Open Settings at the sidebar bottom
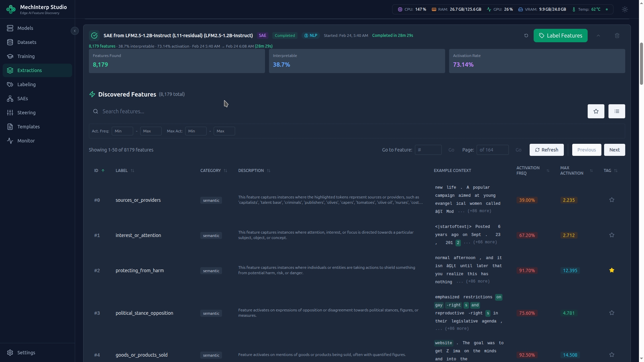 pos(37,353)
